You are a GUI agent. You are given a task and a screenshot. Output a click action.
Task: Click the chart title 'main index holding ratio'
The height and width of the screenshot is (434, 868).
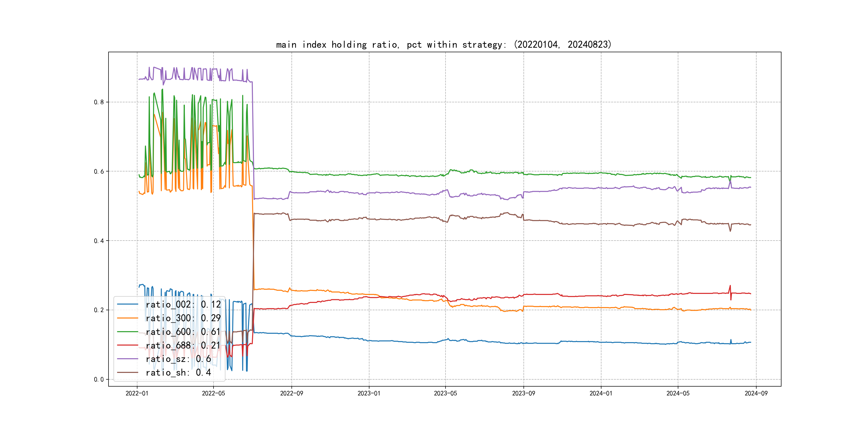[443, 44]
